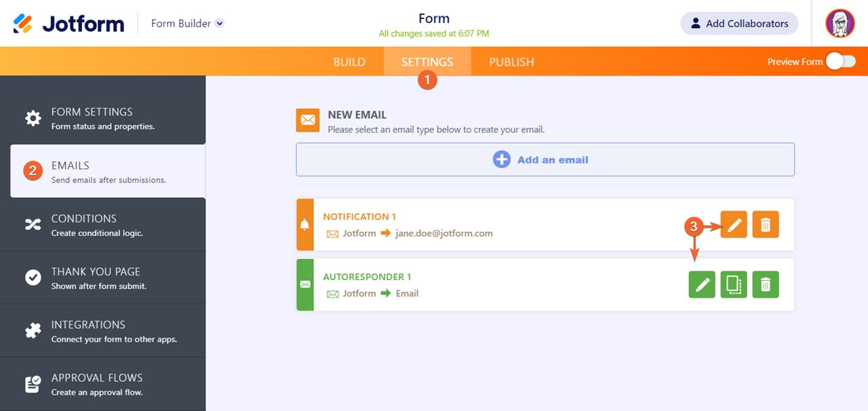Click Autoresponder 1 PDF attachment icon

point(734,285)
